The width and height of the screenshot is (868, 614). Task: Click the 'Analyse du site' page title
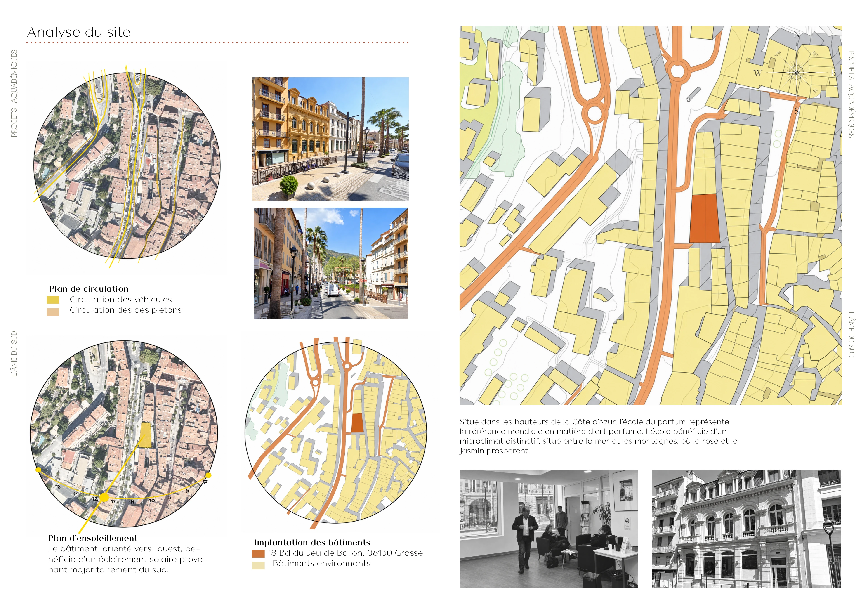click(x=79, y=32)
